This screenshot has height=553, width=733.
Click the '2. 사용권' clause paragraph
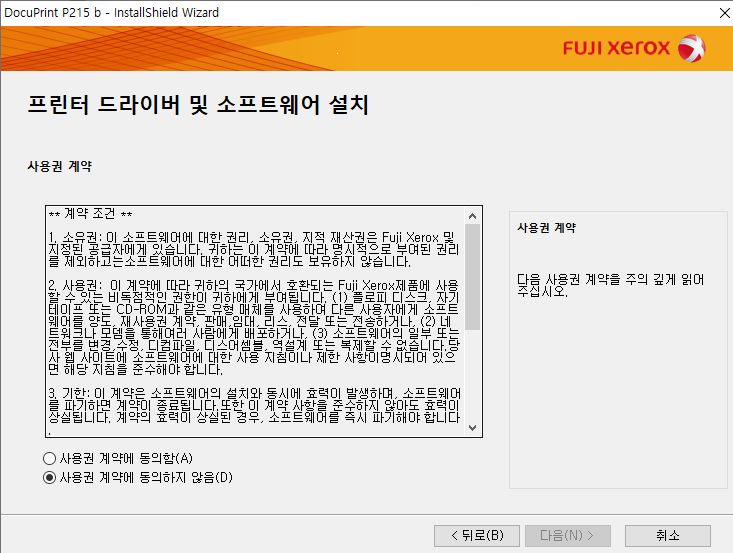click(254, 327)
